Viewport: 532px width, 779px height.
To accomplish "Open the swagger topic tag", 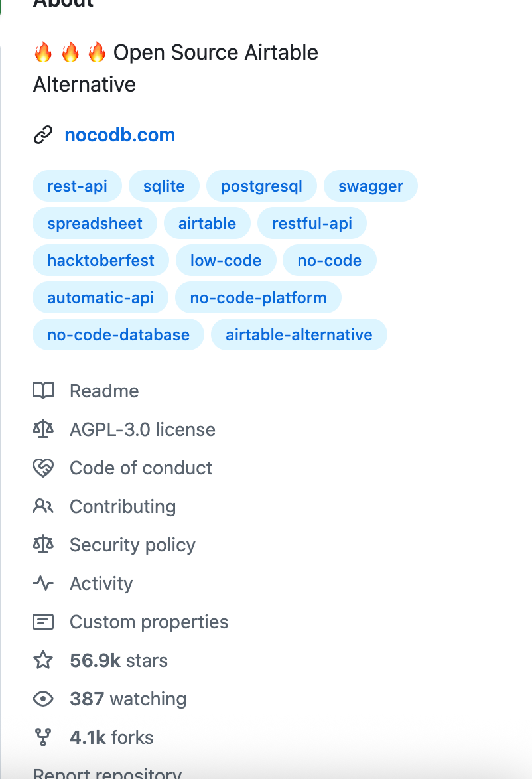I will coord(370,186).
